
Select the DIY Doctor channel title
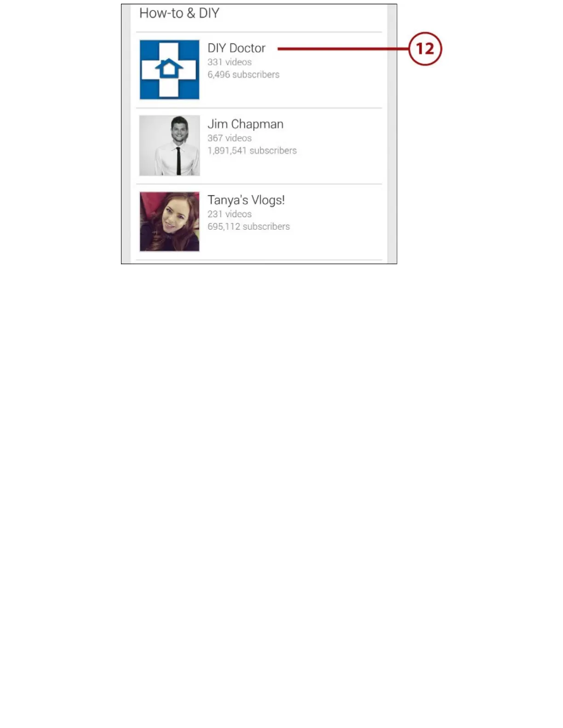[236, 48]
